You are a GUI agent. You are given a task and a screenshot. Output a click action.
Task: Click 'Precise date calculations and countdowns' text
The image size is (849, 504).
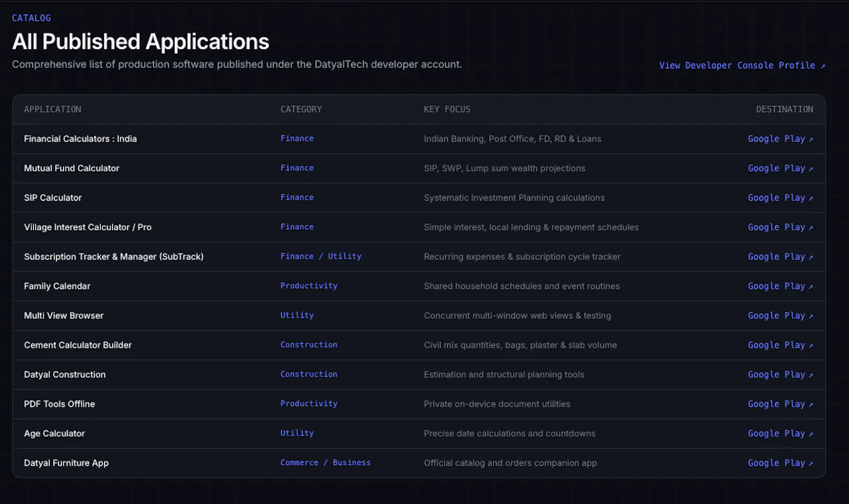pyautogui.click(x=509, y=433)
